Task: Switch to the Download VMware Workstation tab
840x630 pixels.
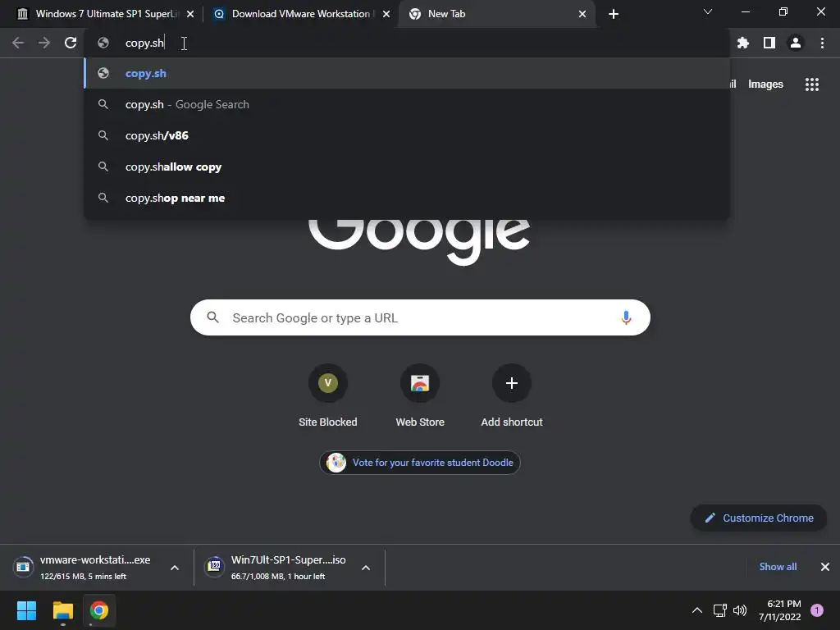Action: tap(300, 14)
